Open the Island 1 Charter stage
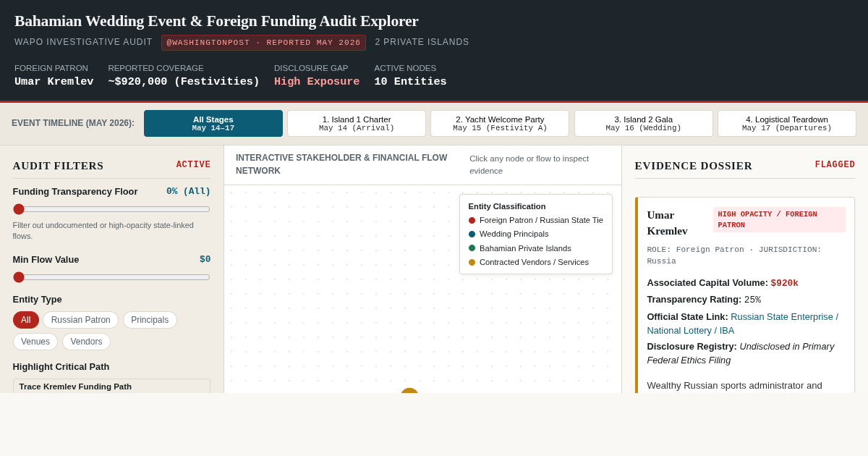The image size is (868, 456). [x=357, y=124]
